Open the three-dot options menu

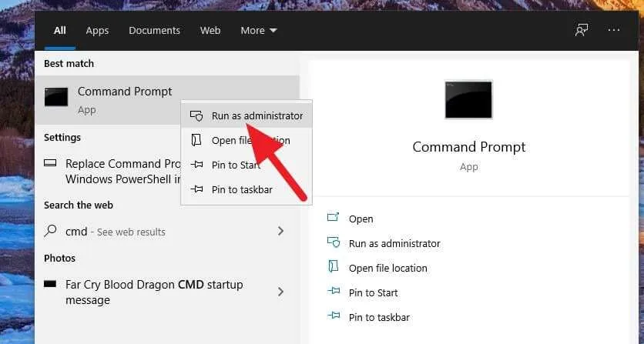coord(614,30)
